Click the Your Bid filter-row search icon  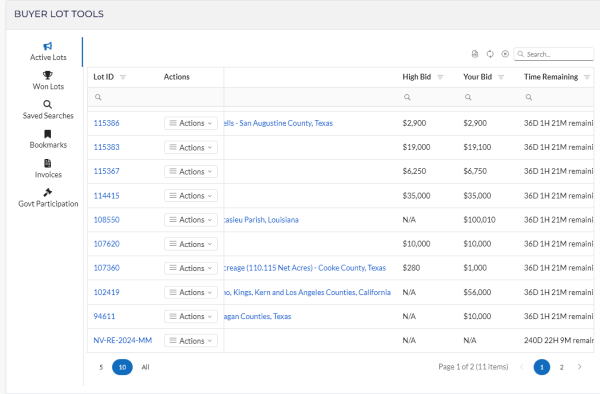pyautogui.click(x=468, y=97)
